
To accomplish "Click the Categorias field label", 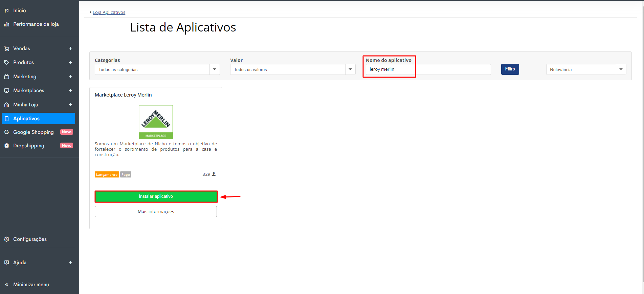I will click(107, 60).
